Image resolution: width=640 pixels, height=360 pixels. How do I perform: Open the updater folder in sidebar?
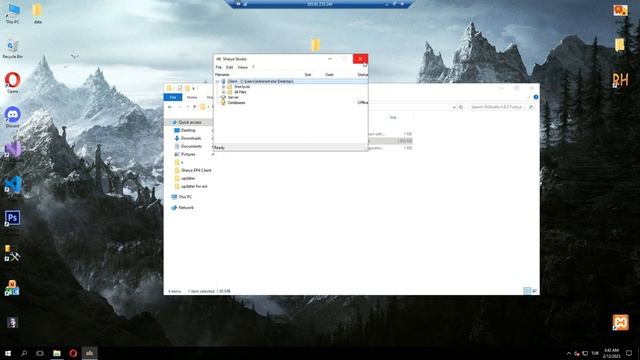click(x=188, y=178)
